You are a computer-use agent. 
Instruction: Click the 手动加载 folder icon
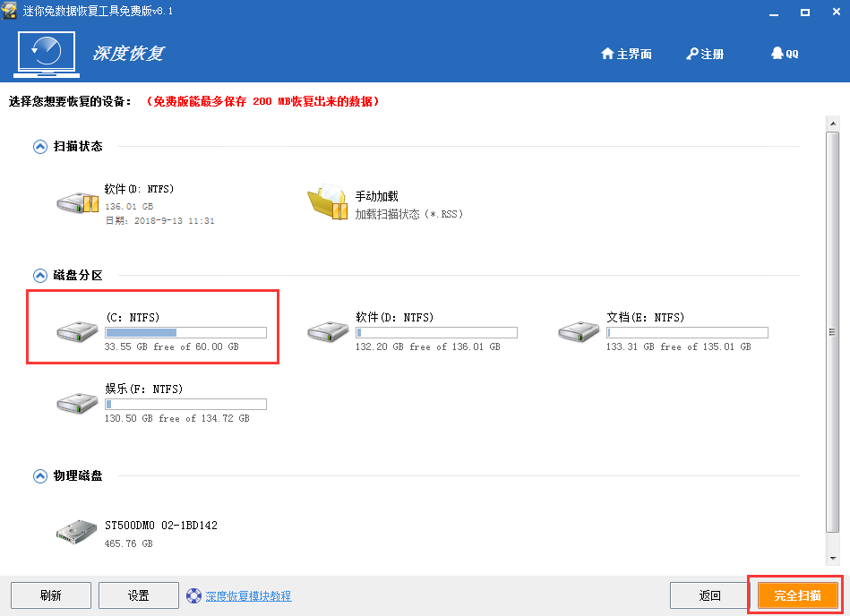[x=328, y=201]
